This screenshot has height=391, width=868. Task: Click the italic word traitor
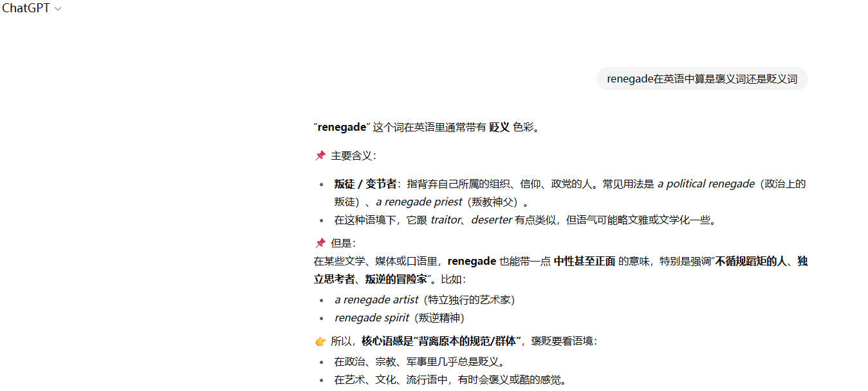click(446, 220)
